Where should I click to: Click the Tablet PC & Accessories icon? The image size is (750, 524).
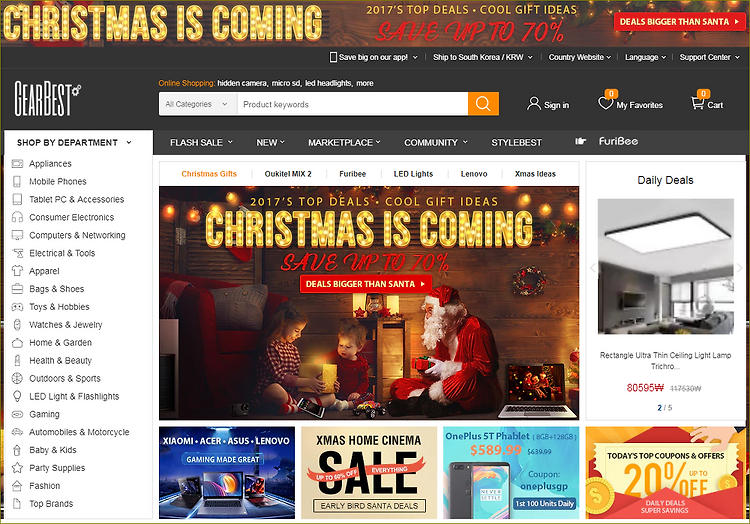coord(17,199)
